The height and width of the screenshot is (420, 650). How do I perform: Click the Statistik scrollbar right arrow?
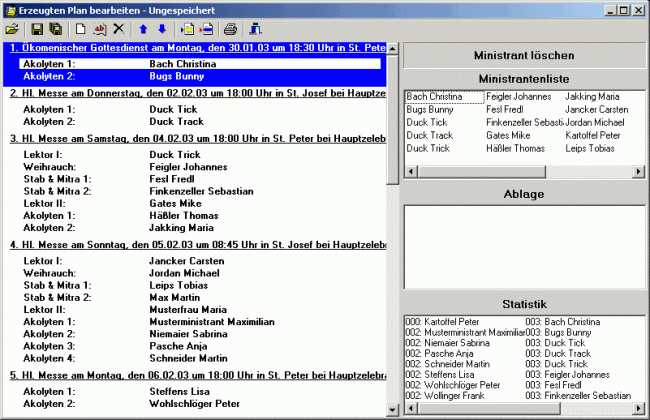(x=638, y=408)
